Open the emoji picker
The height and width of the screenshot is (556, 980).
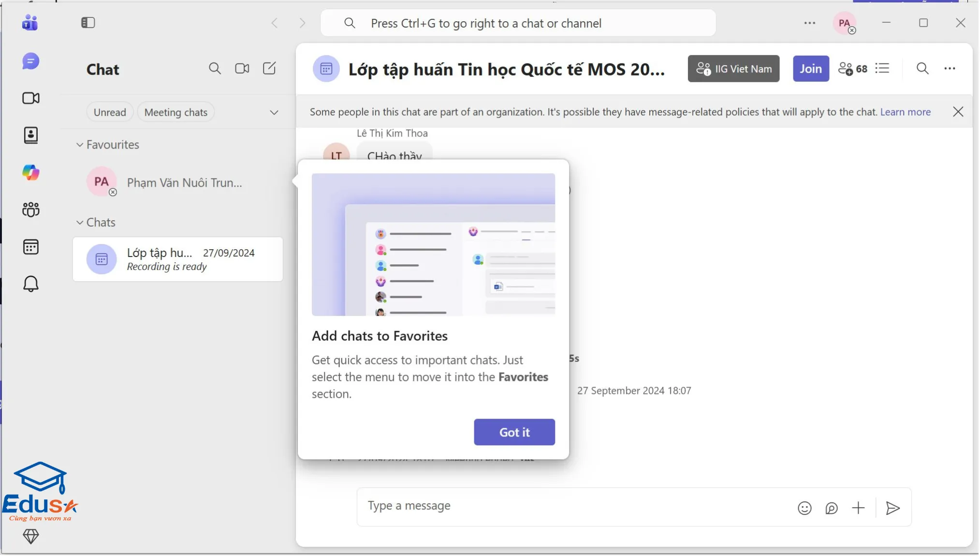804,508
